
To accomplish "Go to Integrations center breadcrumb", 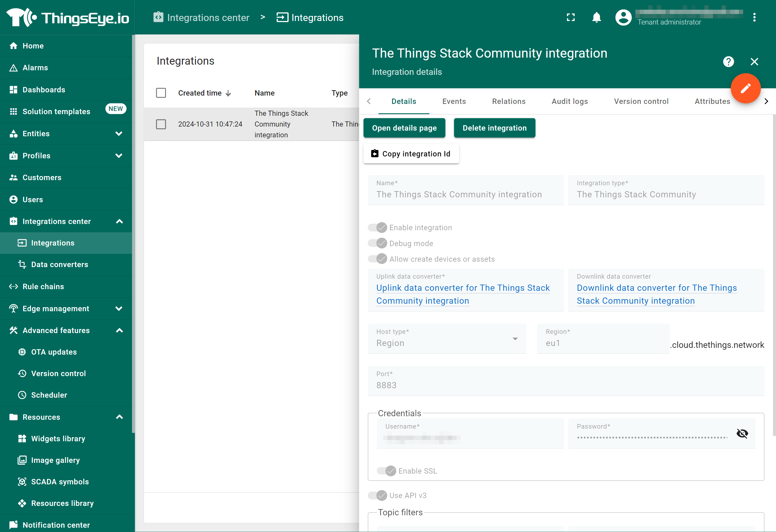I will tap(201, 17).
